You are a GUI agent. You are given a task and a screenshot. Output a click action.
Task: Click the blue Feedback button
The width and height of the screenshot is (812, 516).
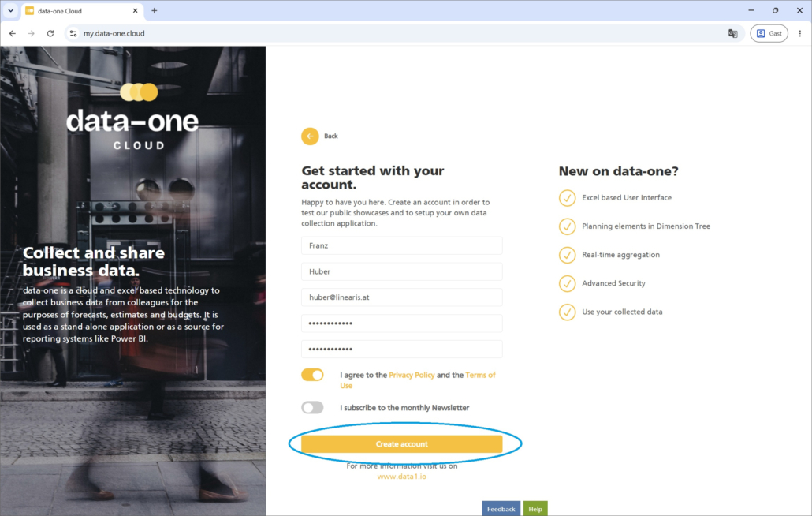(501, 509)
